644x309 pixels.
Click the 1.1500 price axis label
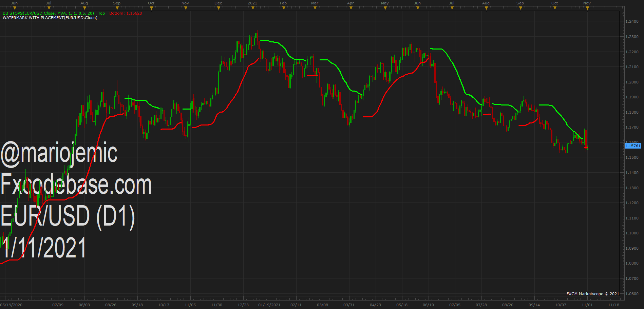[632, 158]
